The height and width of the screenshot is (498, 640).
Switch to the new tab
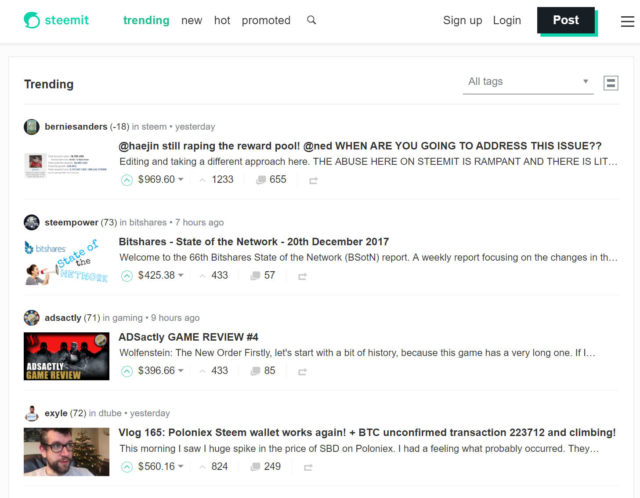191,20
